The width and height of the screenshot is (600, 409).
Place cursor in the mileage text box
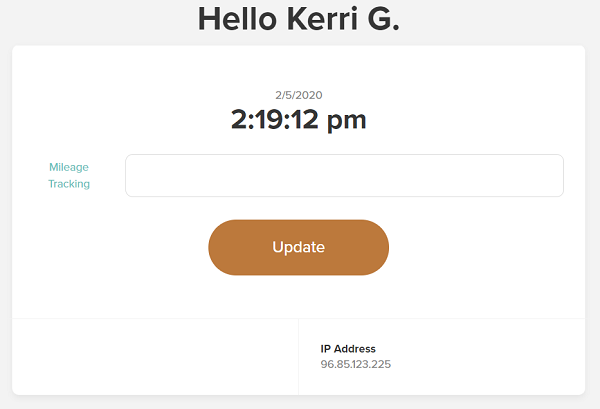coord(344,175)
